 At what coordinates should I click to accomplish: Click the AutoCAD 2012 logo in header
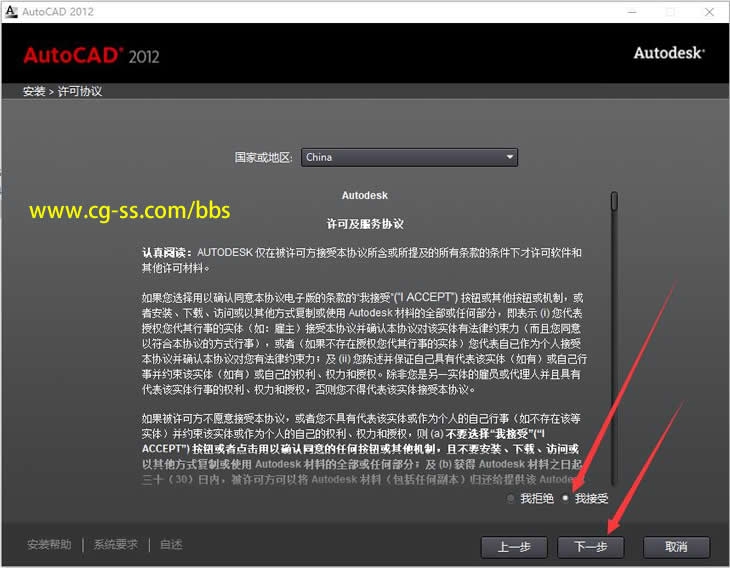[x=92, y=55]
